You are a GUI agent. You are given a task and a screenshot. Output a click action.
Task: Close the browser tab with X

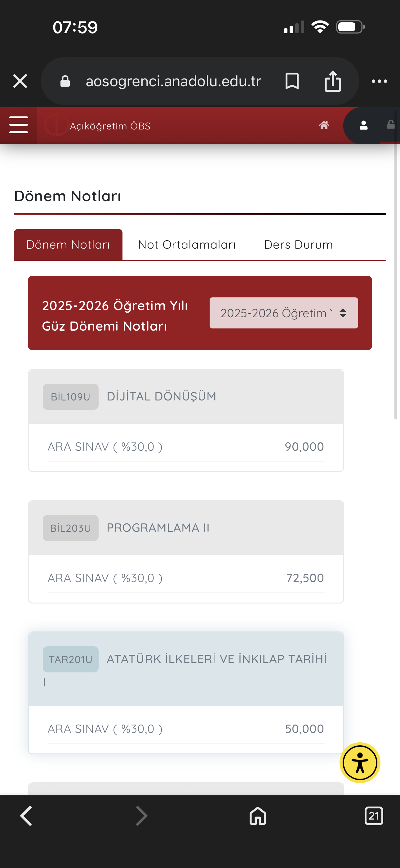pyautogui.click(x=20, y=81)
